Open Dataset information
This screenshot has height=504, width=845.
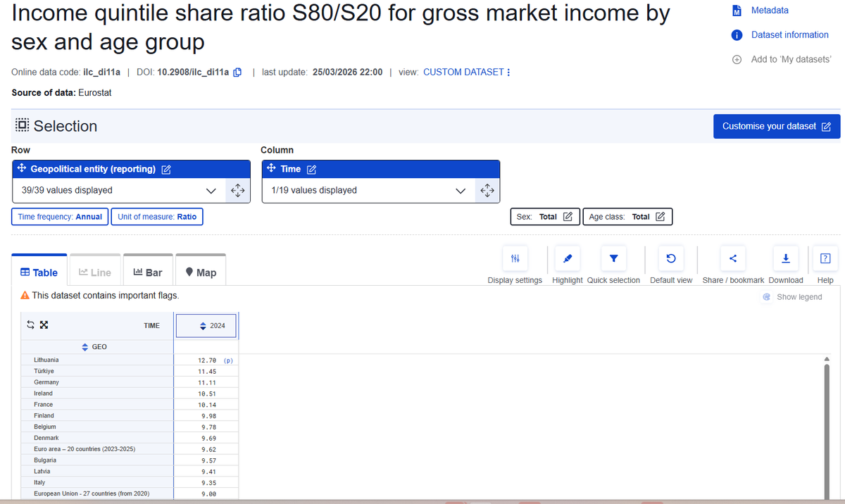(x=789, y=34)
